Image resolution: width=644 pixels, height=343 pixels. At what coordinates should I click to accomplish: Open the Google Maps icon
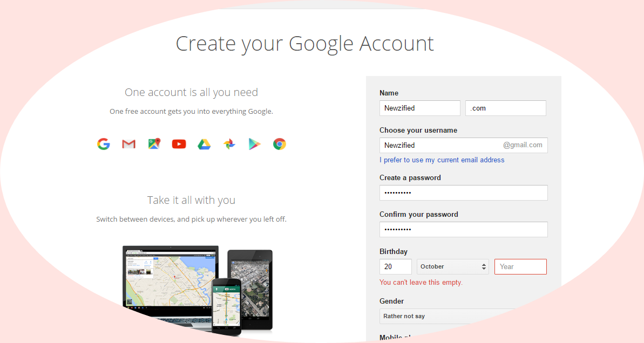(x=154, y=143)
